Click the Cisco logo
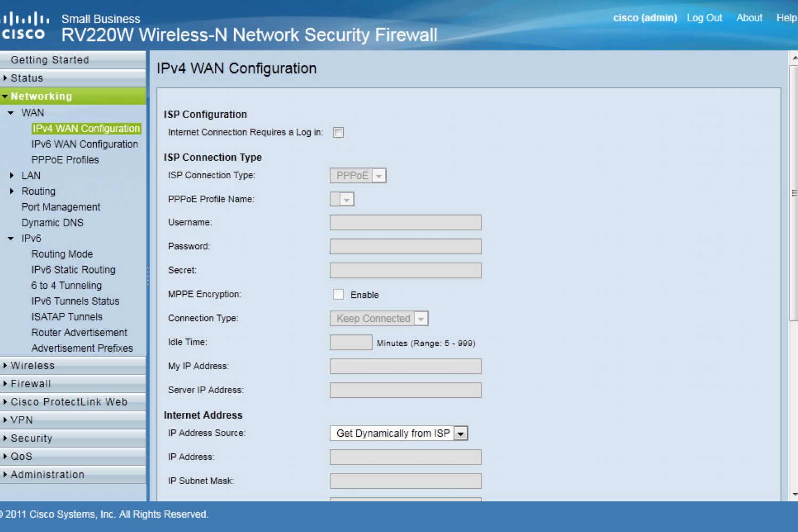 pos(24,26)
